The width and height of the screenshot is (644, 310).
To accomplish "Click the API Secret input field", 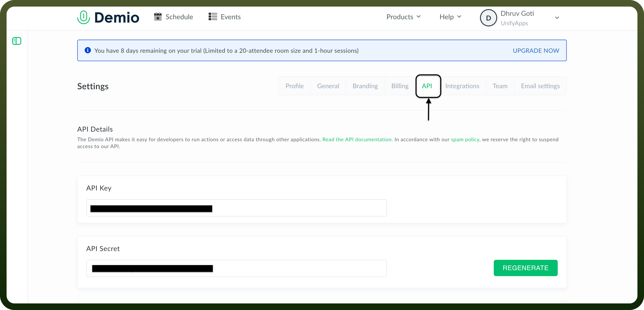I will [236, 268].
